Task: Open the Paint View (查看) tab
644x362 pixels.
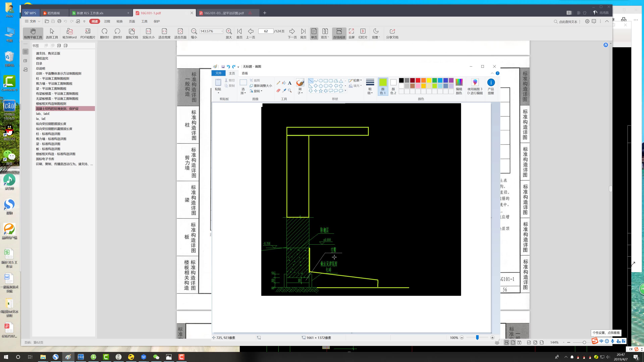Action: pyautogui.click(x=245, y=73)
